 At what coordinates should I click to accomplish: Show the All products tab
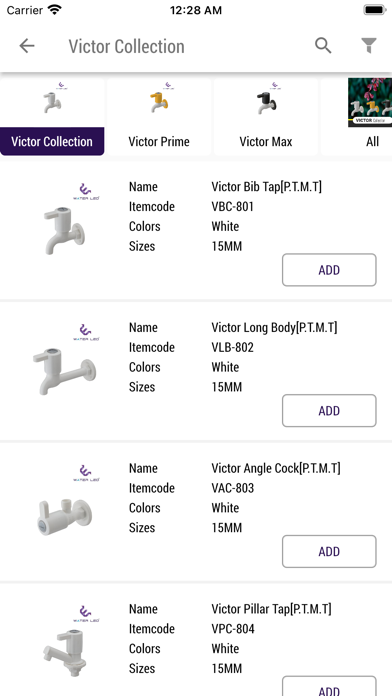(372, 142)
